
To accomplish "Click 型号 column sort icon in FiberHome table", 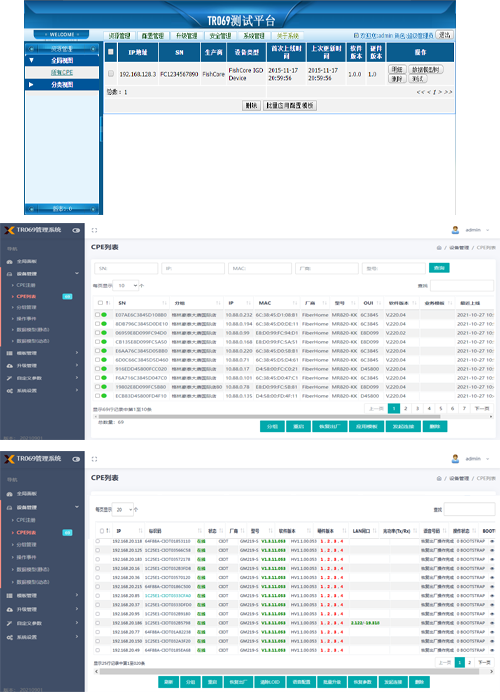I will click(x=353, y=303).
